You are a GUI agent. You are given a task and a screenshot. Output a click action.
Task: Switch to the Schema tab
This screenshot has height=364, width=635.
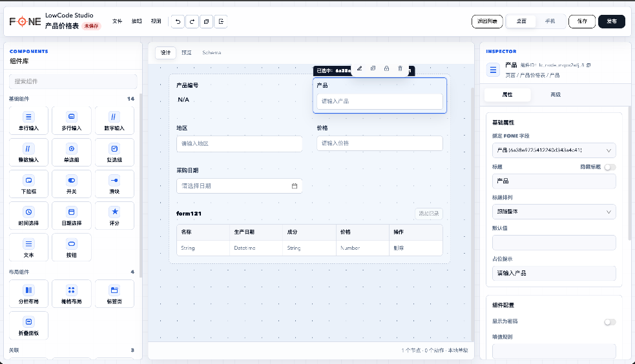point(212,52)
